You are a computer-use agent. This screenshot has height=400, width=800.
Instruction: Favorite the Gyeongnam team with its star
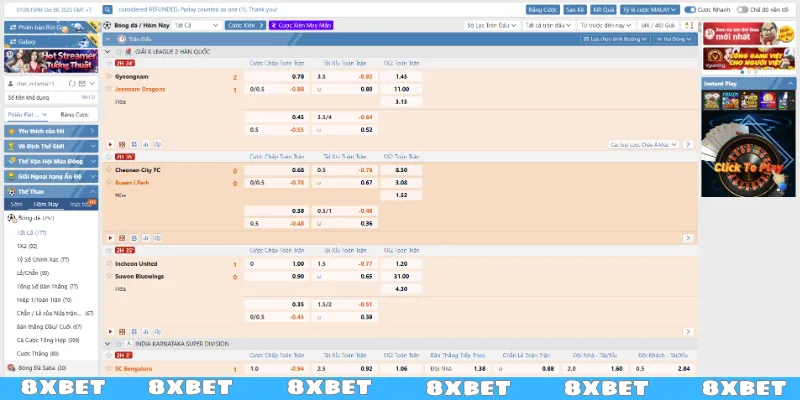109,76
